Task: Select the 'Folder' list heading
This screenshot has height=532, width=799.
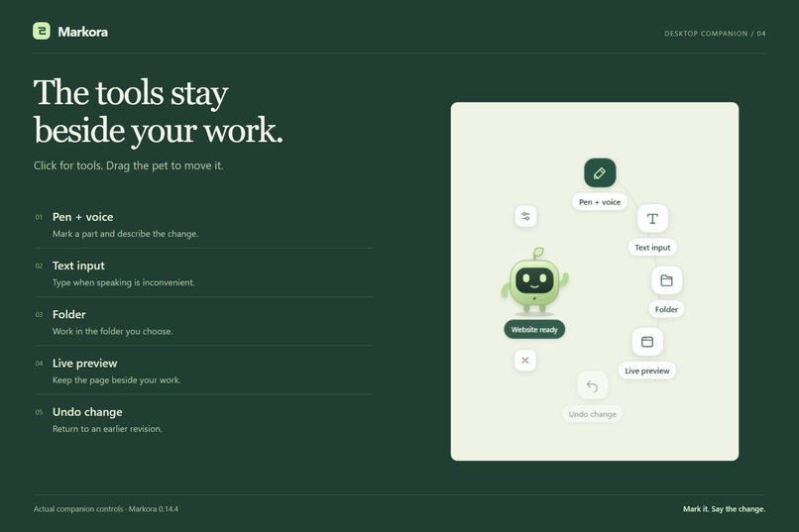Action: (x=68, y=315)
